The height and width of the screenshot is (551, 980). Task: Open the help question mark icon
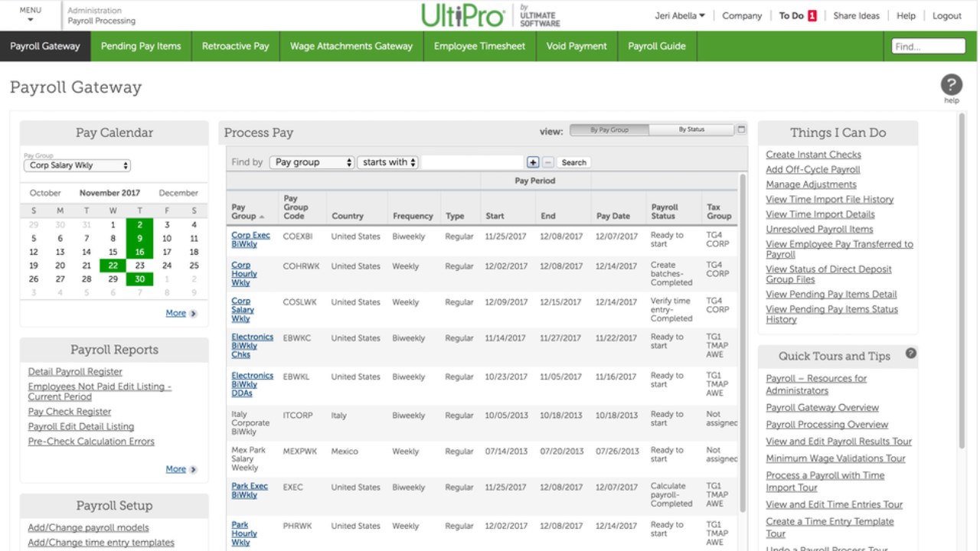coord(951,85)
